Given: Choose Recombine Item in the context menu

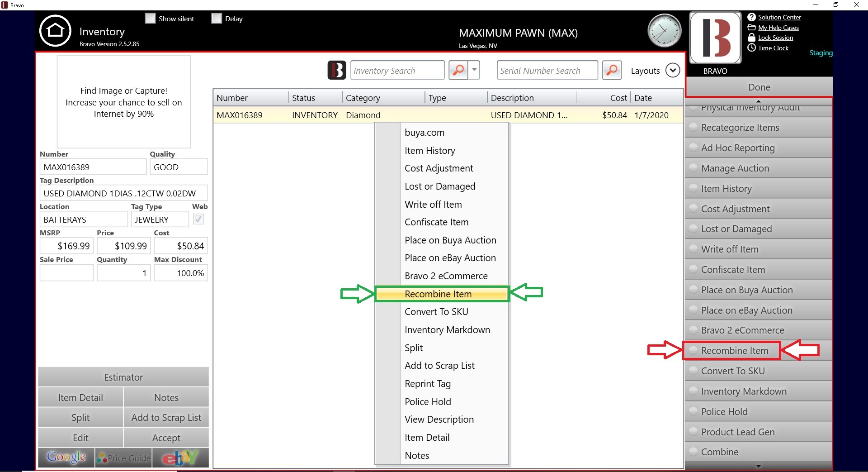Looking at the screenshot, I should 441,294.
